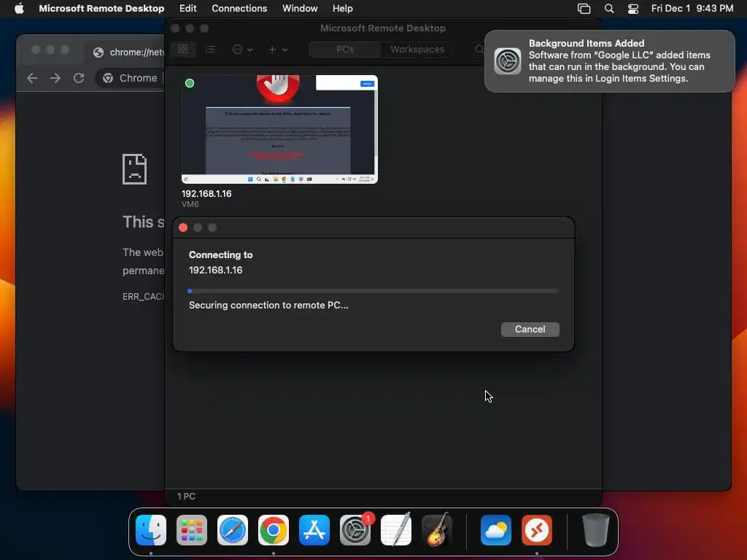Open Launchpad from the Dock
747x560 pixels.
[192, 530]
